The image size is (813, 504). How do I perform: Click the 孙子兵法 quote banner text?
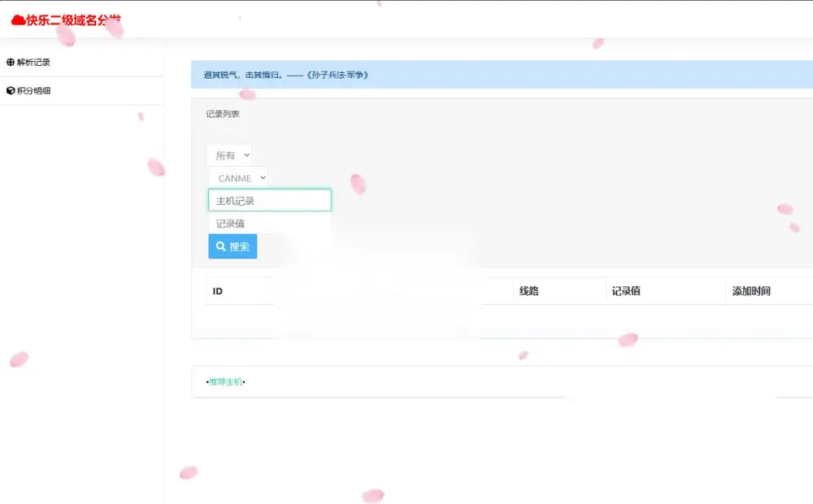286,75
